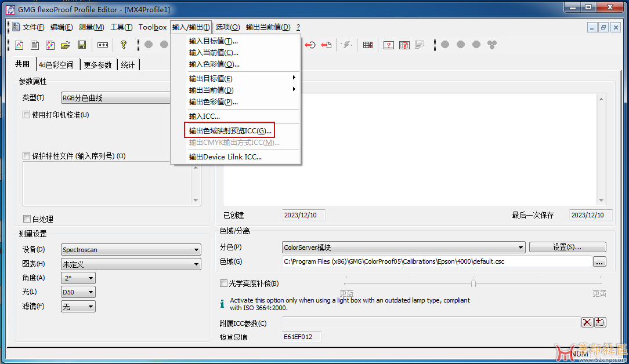Choose 输出色彩值 menu entry

(x=243, y=102)
